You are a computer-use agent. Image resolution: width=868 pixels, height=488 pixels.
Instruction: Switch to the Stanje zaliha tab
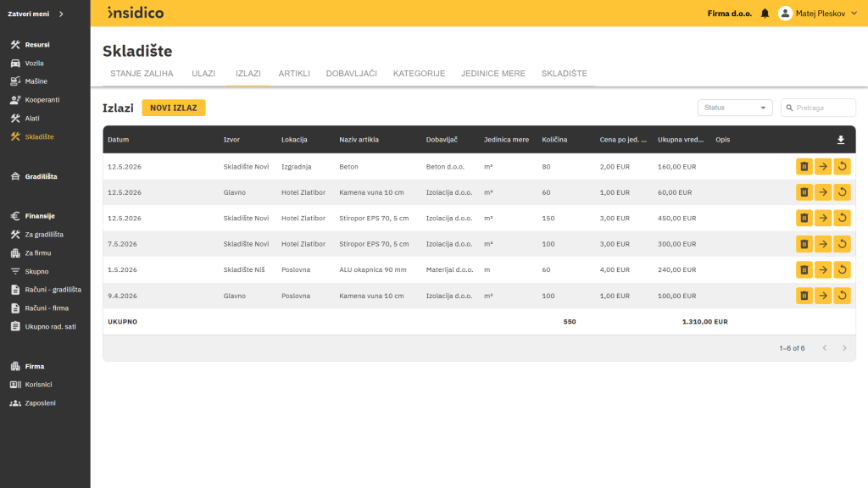tap(142, 74)
